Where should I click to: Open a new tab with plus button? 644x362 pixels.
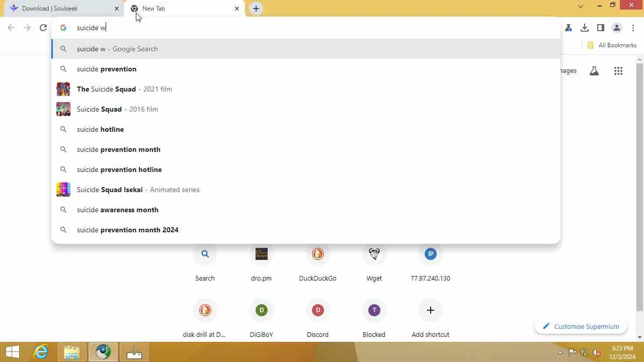pos(256,9)
